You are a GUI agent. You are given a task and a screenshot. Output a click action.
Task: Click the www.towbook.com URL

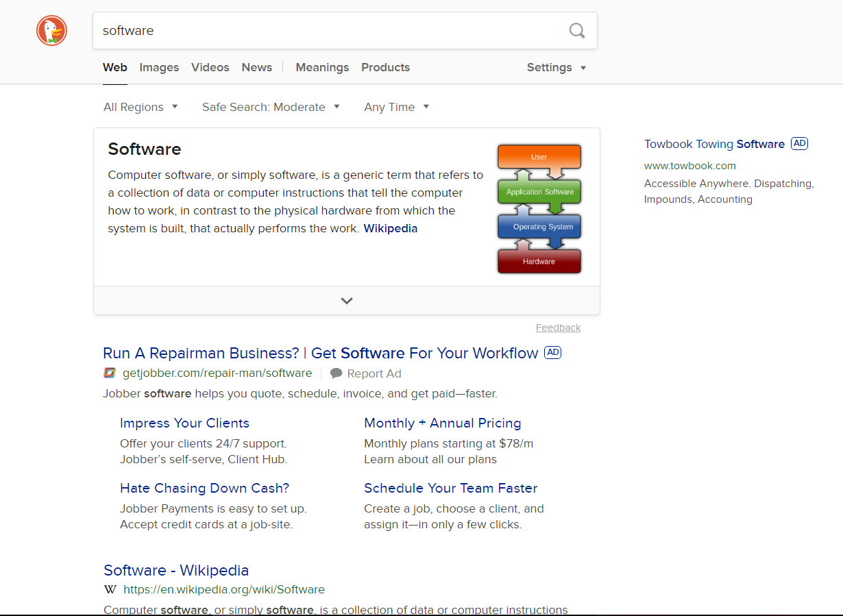coord(690,165)
